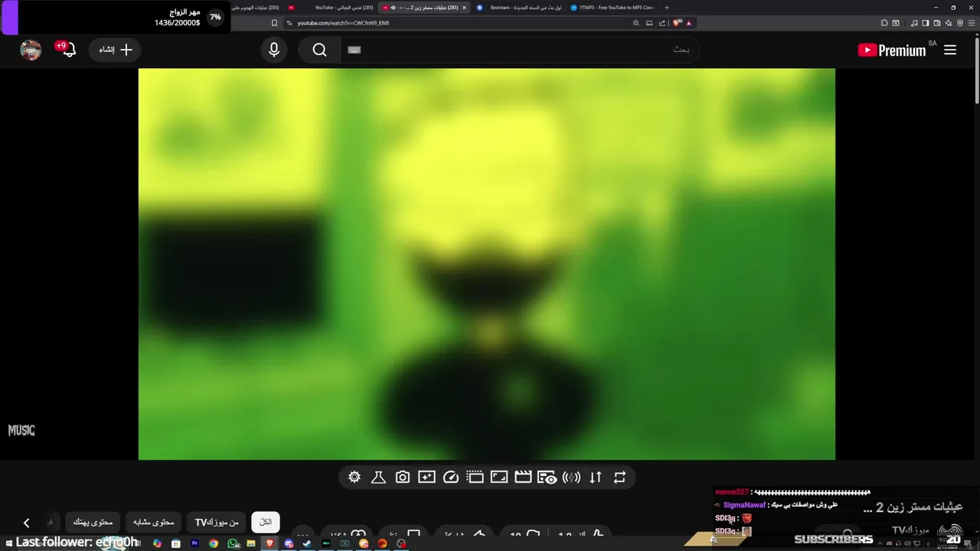Open the Windows Start button
980x551 pixels.
[9, 543]
